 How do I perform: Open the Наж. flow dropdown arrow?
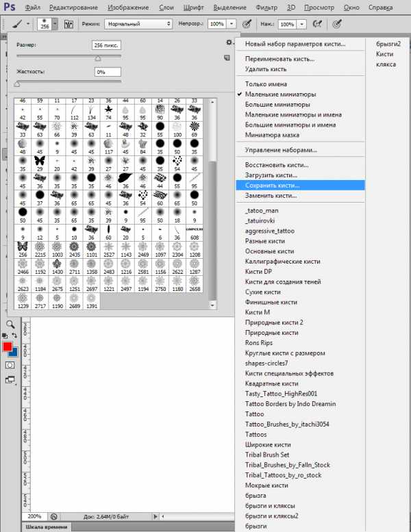301,24
